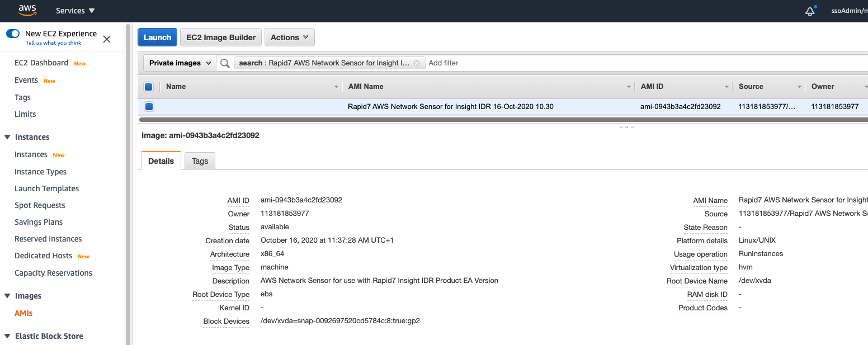Expand the Private images dropdown

(x=180, y=63)
